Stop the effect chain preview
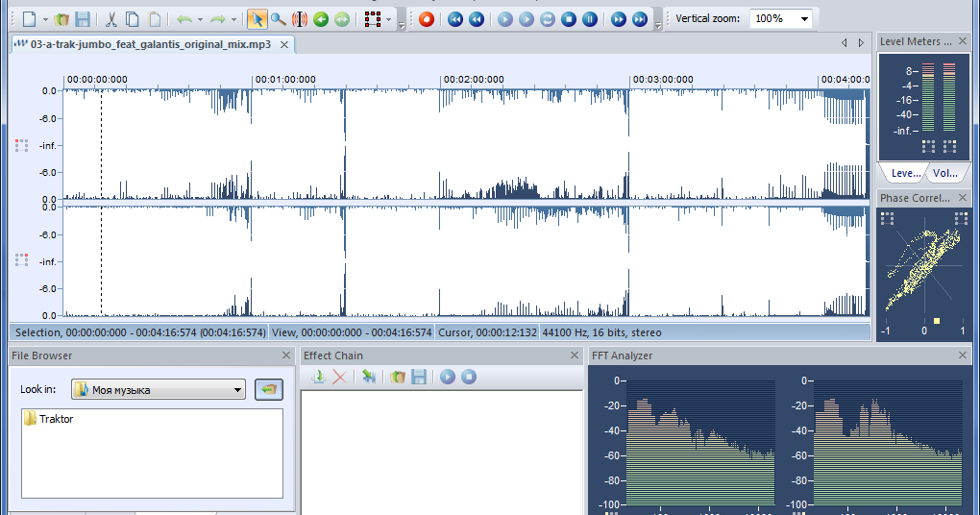This screenshot has height=515, width=980. pyautogui.click(x=469, y=377)
